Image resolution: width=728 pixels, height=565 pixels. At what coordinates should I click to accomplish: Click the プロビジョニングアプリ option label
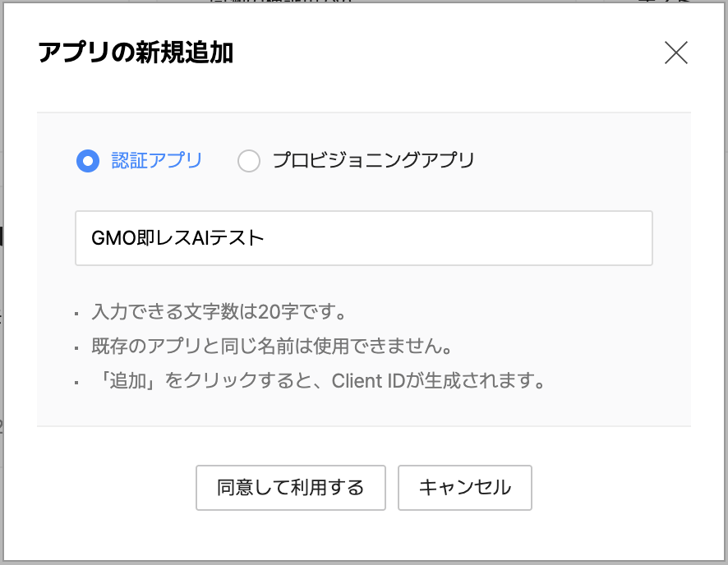coord(373,160)
